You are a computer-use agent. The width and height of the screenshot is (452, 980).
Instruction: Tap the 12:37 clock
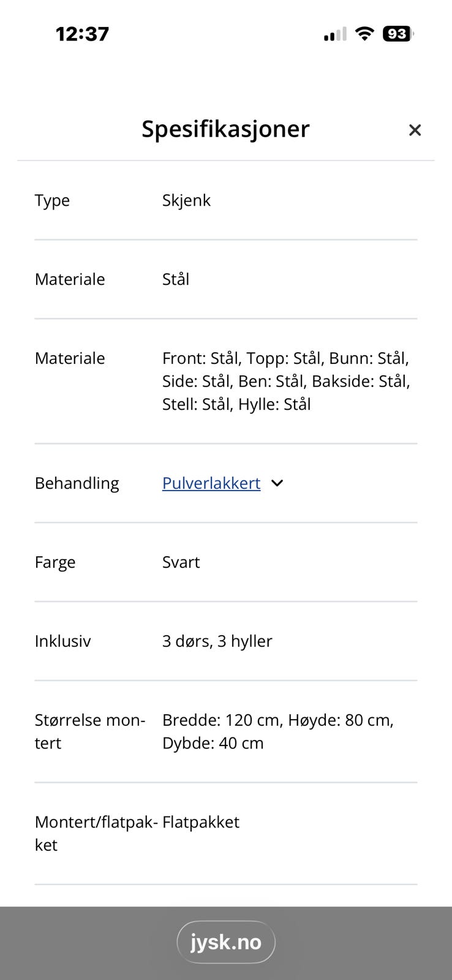pyautogui.click(x=82, y=34)
